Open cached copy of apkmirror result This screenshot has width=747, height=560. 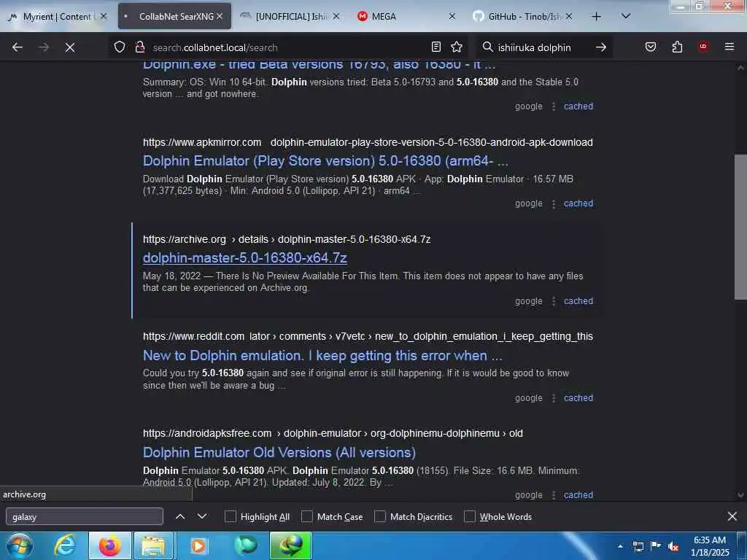point(578,203)
